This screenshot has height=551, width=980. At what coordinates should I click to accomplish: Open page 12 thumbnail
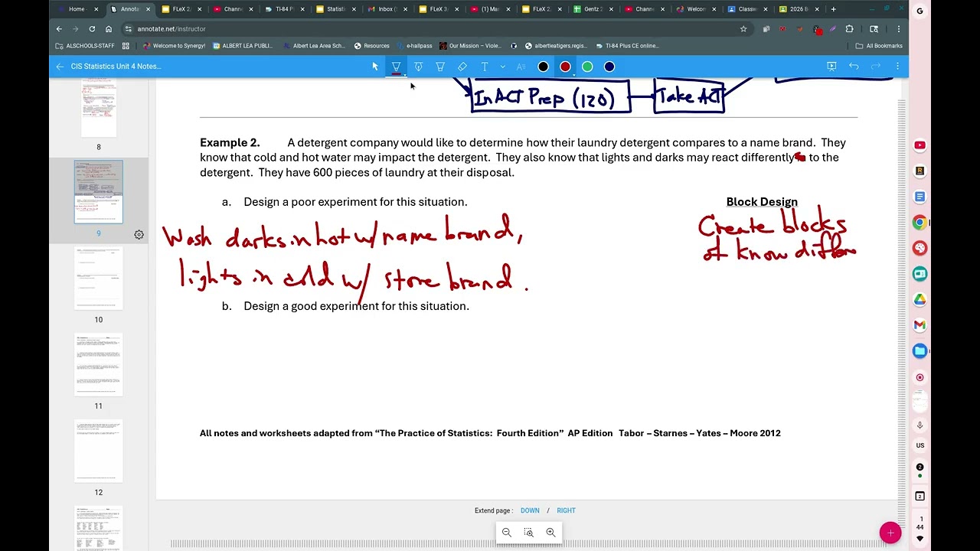(x=98, y=451)
